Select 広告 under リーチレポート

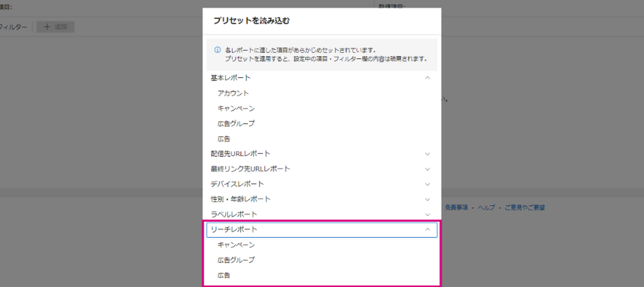pos(224,275)
